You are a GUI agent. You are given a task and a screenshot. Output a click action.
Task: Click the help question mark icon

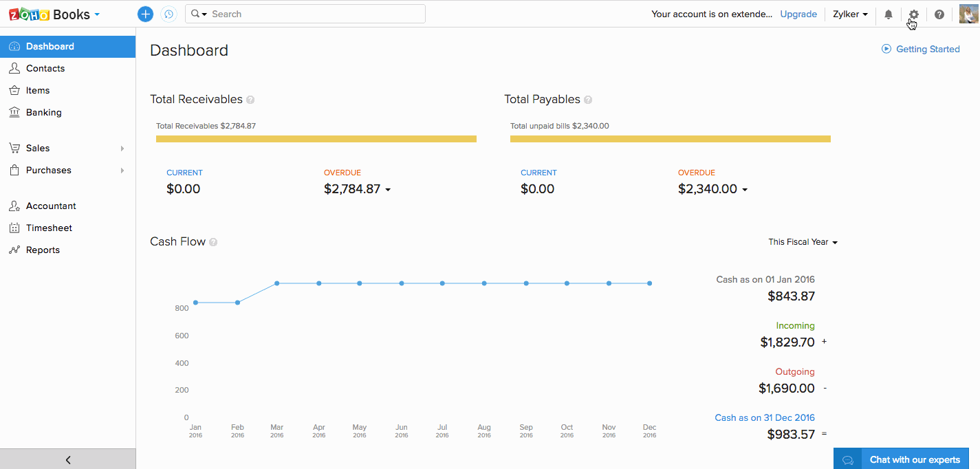(939, 14)
